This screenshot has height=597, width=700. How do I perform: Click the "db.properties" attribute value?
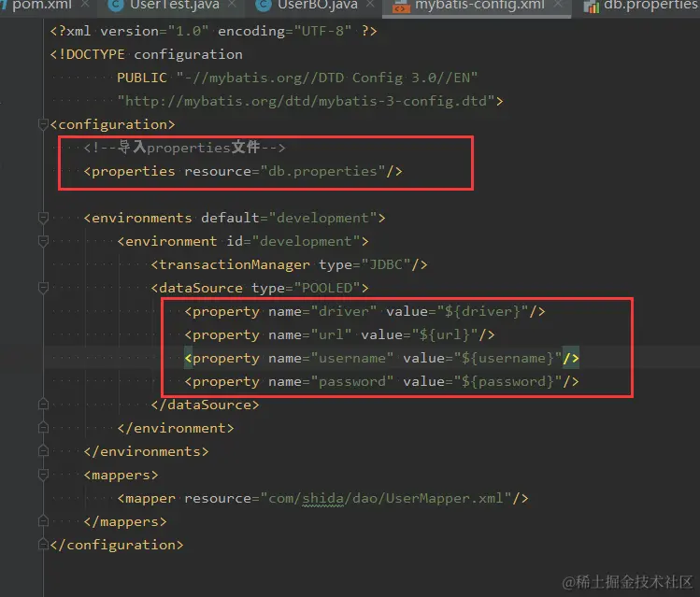[x=322, y=171]
